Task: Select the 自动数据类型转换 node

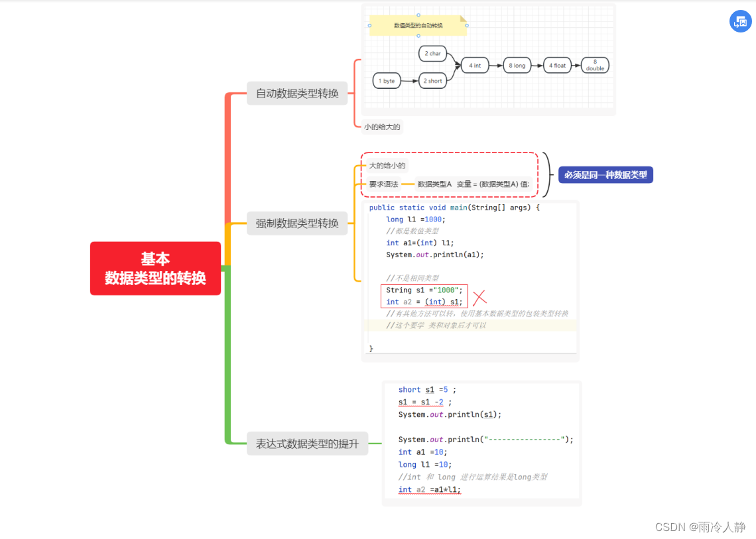Action: pyautogui.click(x=297, y=93)
